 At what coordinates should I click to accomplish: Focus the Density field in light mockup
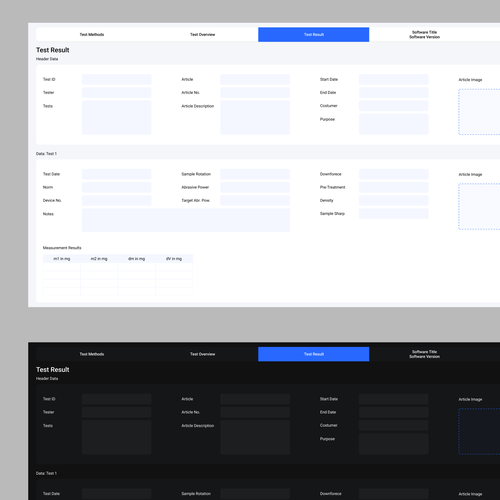[394, 200]
